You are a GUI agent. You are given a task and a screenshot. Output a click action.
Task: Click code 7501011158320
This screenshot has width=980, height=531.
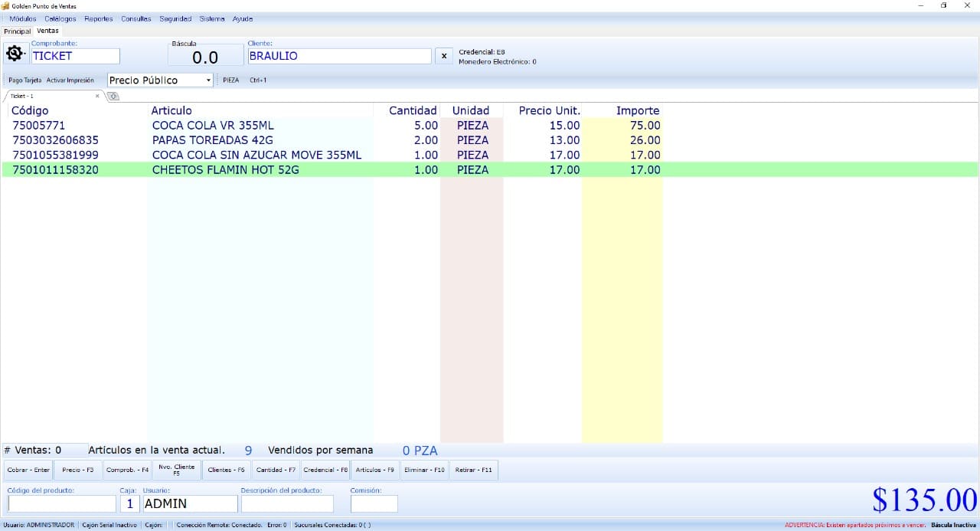coord(55,170)
